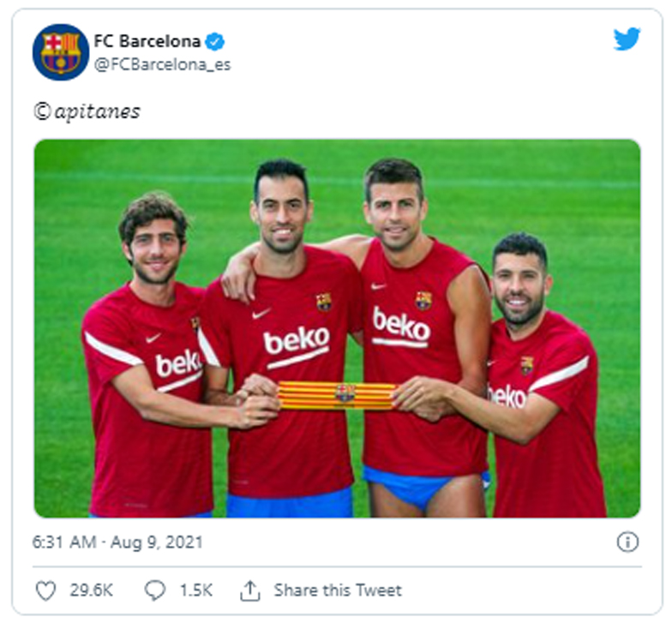Screen dimensions: 672x617
Task: Click the beko logo on the sleeveless shirt
Action: (x=401, y=324)
